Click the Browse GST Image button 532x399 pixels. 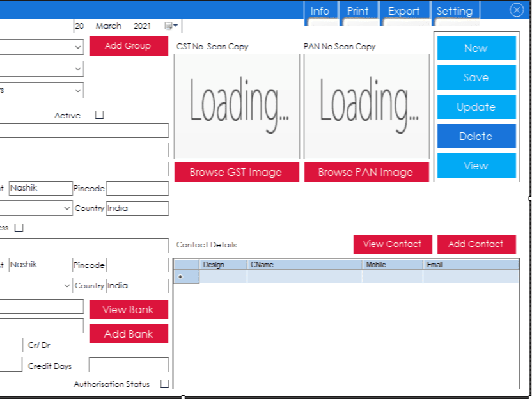pos(236,172)
